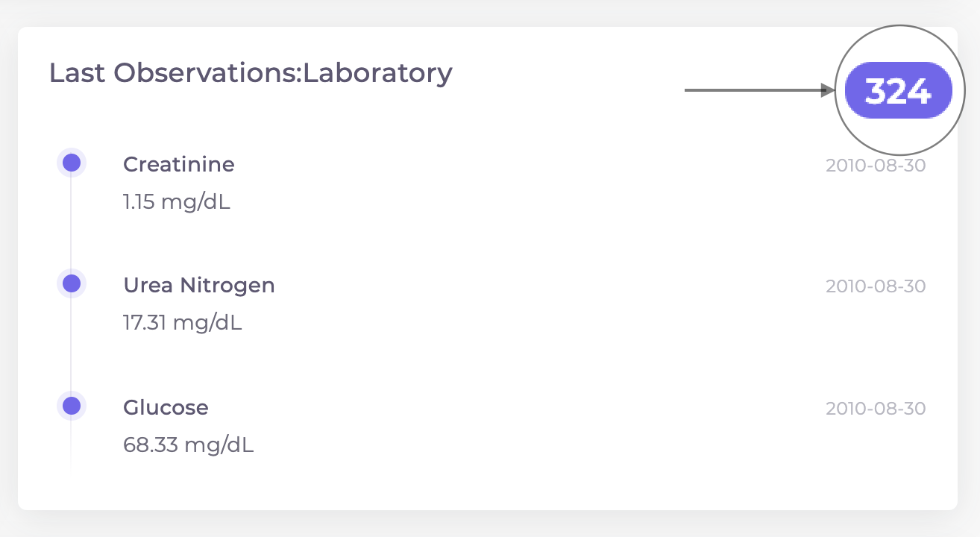Click the date beside Creatinine
Screen dimensions: 980x537
pyautogui.click(x=876, y=166)
